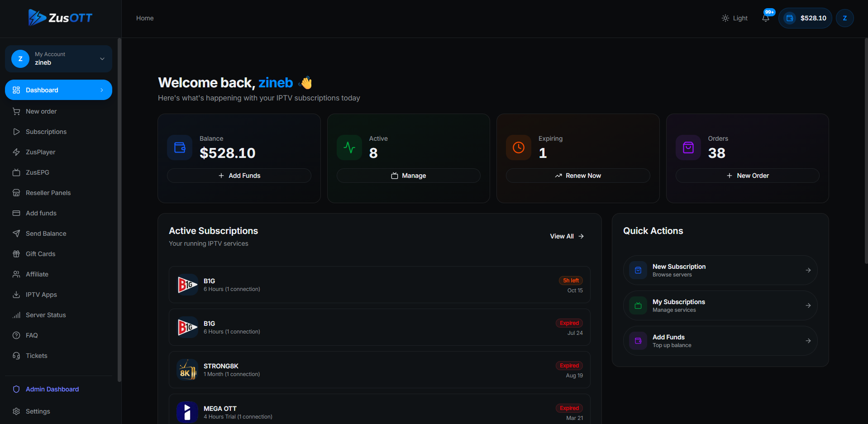
Task: Click the activity pulse icon in Active card
Action: [x=349, y=148]
